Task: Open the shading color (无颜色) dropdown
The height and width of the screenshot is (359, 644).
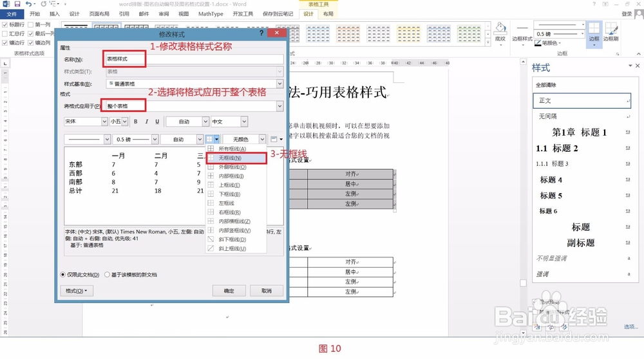Action: 262,140
